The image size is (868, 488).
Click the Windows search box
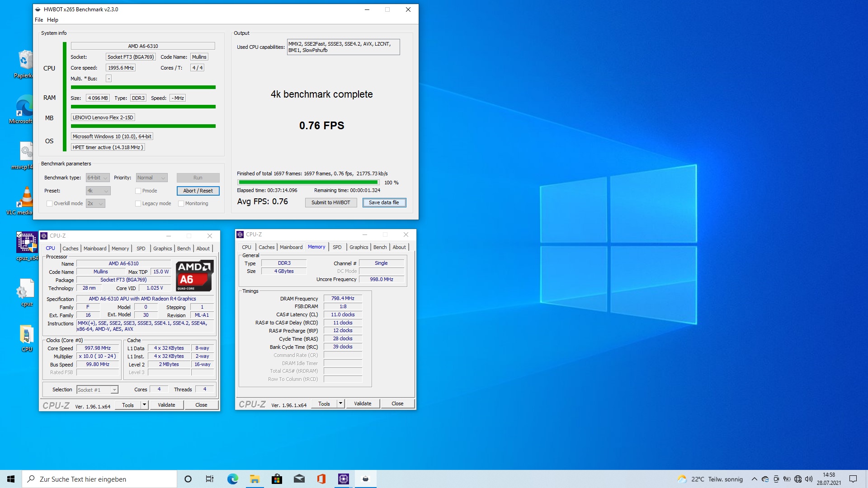(99, 479)
